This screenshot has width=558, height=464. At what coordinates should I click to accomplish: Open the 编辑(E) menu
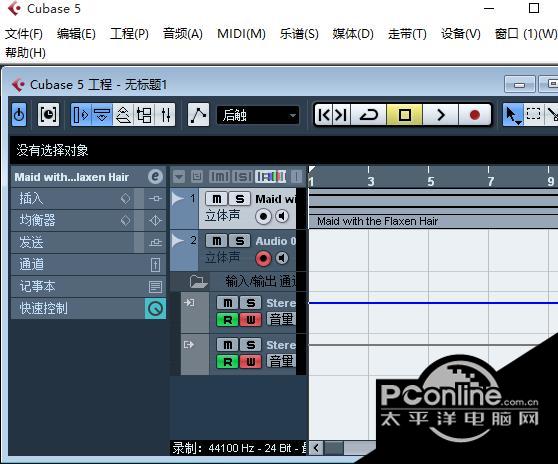pos(76,34)
